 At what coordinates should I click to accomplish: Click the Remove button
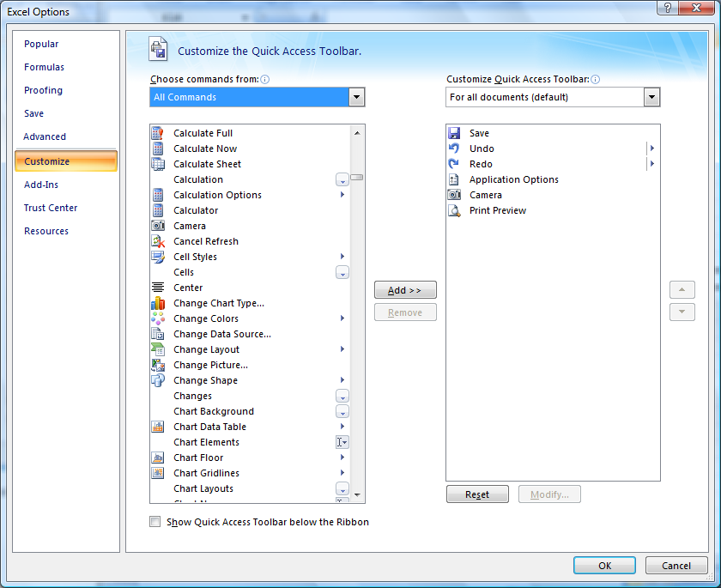[x=405, y=312]
